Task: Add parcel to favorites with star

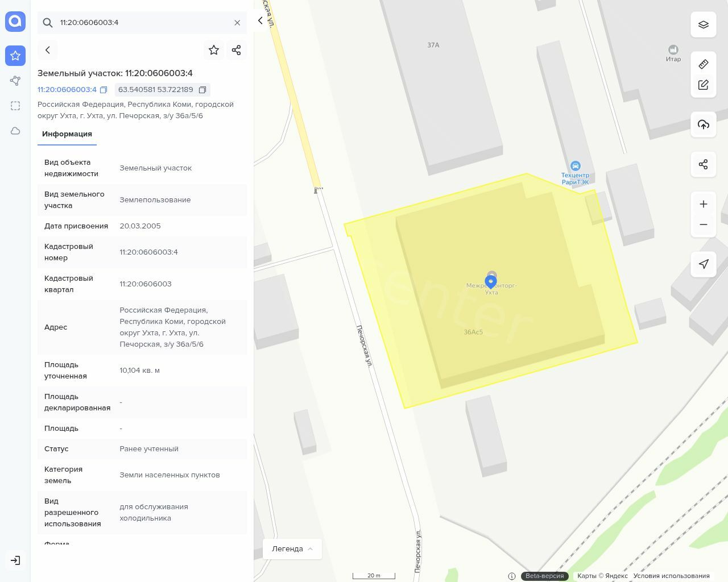Action: pos(214,50)
